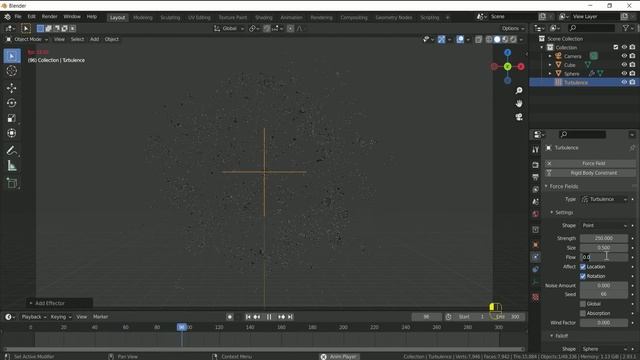Open the Global transform orientation dropdown

[229, 29]
